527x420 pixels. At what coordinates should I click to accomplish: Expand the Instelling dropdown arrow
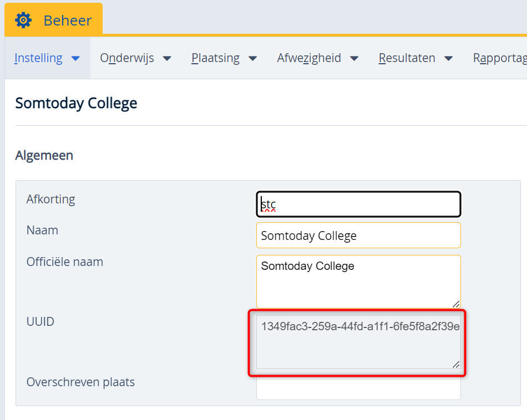coord(75,59)
